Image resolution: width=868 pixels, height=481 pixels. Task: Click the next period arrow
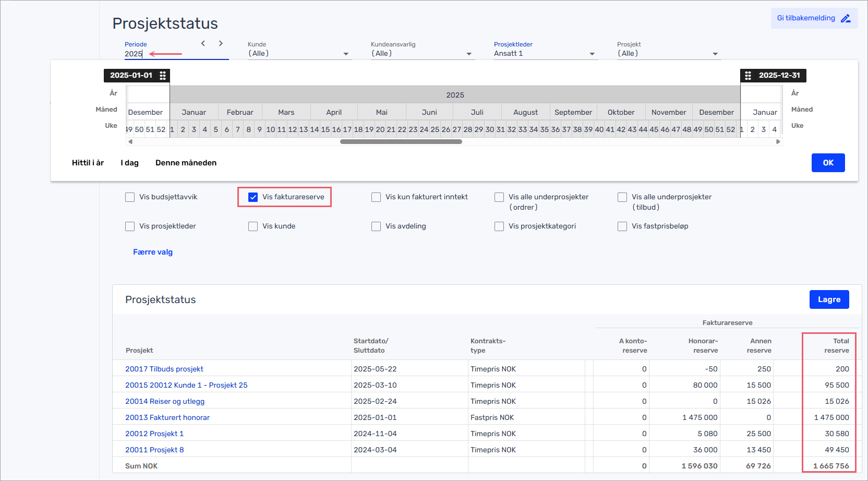[221, 43]
